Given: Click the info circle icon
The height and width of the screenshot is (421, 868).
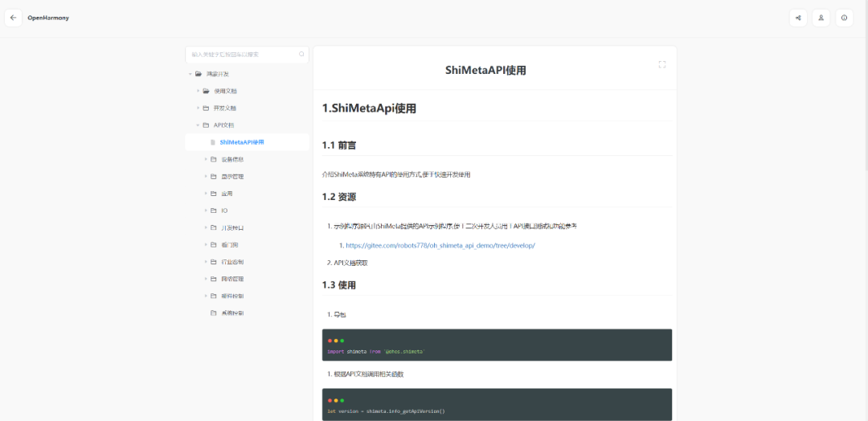Looking at the screenshot, I should 844,18.
